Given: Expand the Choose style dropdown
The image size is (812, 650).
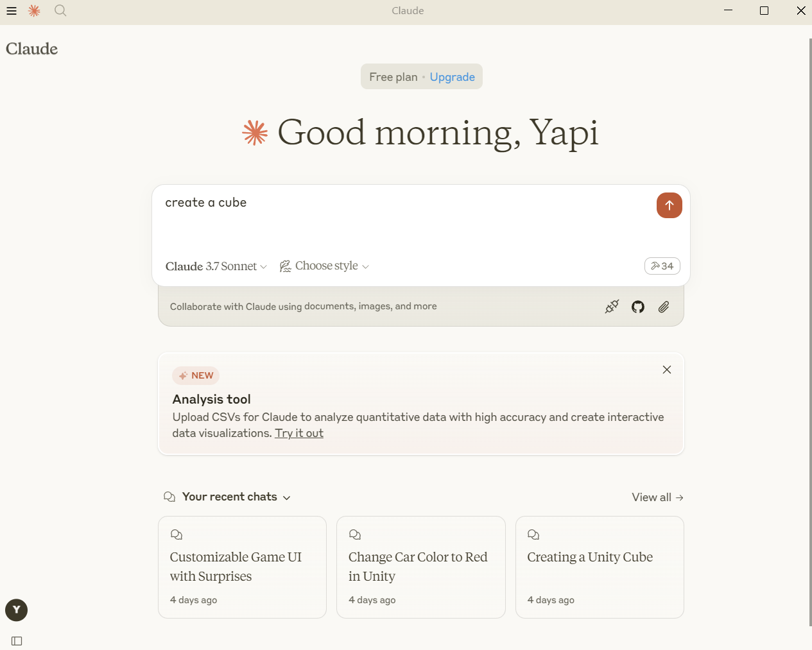Looking at the screenshot, I should 325,266.
